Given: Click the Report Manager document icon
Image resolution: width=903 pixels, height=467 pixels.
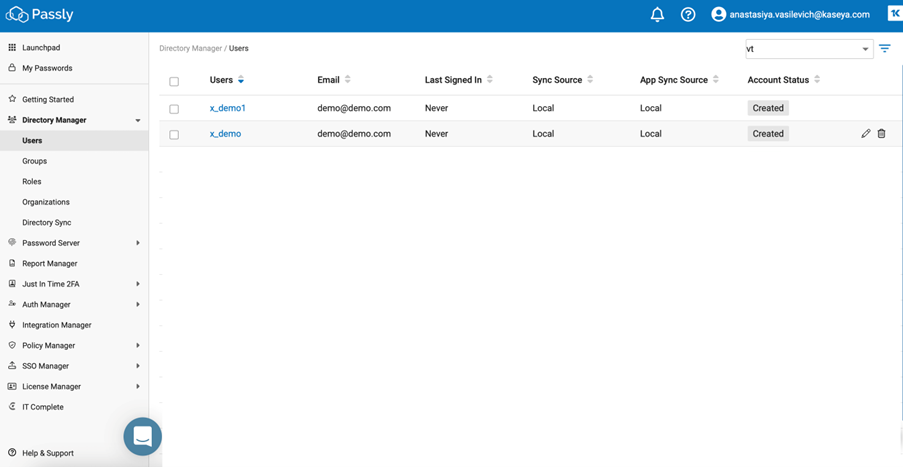Looking at the screenshot, I should [x=12, y=263].
